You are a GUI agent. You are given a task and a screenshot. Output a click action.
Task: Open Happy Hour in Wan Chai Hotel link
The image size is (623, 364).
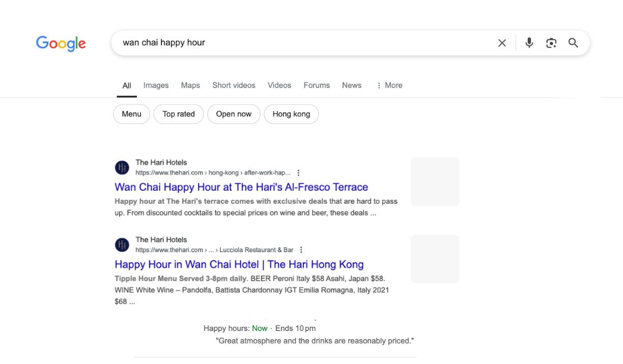tap(239, 264)
